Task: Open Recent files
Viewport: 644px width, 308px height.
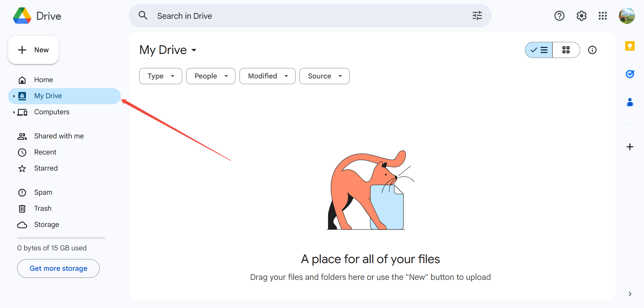Action: (64, 152)
